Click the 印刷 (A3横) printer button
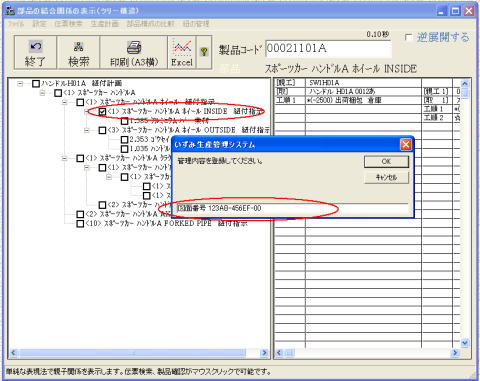The height and width of the screenshot is (381, 480). 134,53
